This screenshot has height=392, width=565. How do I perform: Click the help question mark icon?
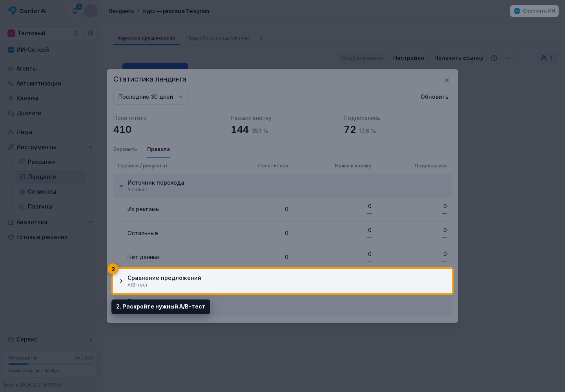494,58
